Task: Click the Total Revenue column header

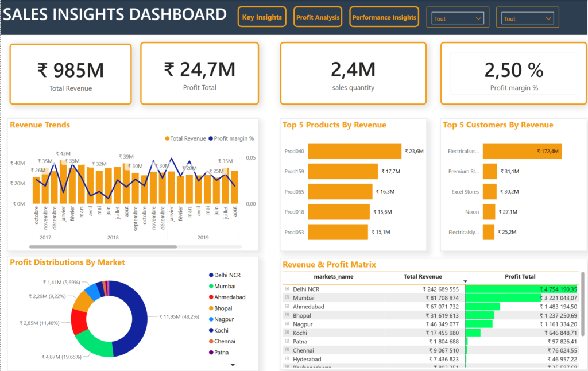Action: 423,276
